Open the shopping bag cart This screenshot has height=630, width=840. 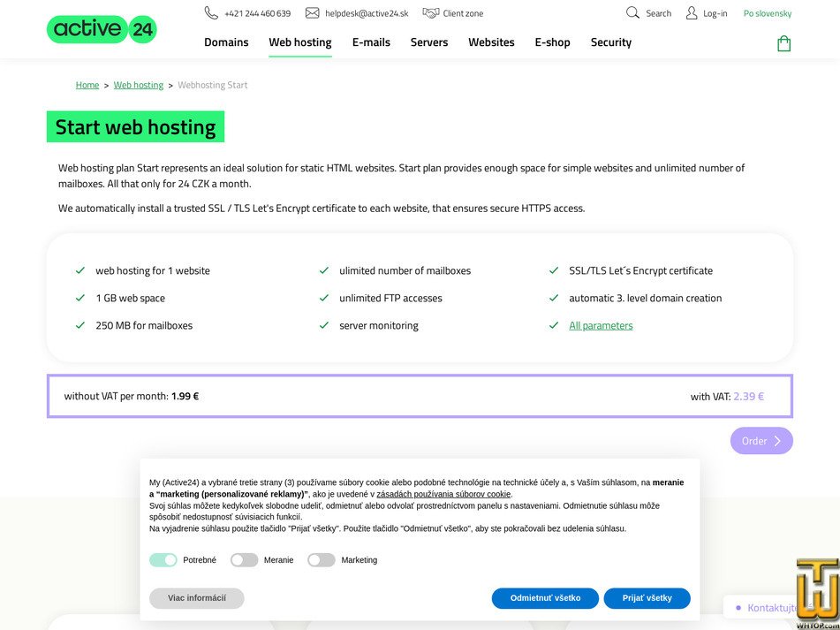click(x=783, y=43)
